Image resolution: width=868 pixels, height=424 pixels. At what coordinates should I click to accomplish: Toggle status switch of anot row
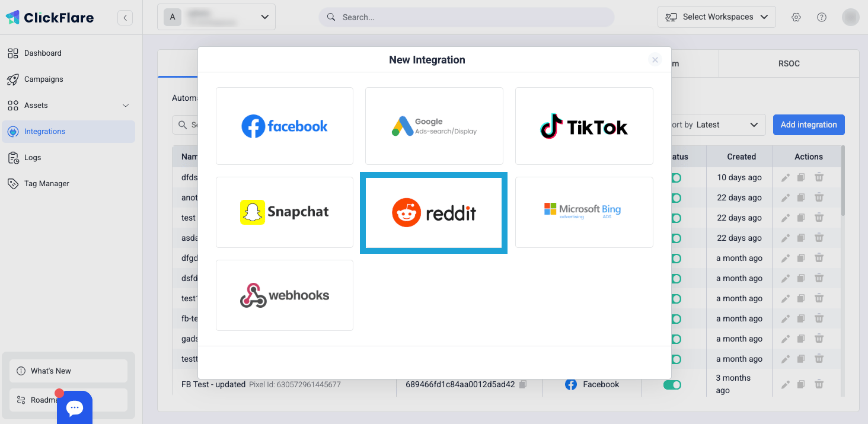coord(676,198)
